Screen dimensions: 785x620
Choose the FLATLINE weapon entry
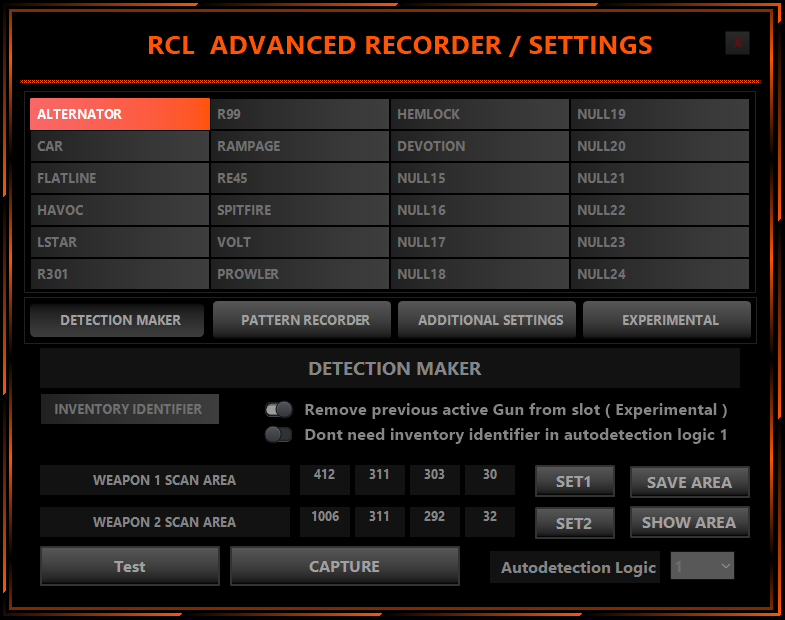(120, 178)
